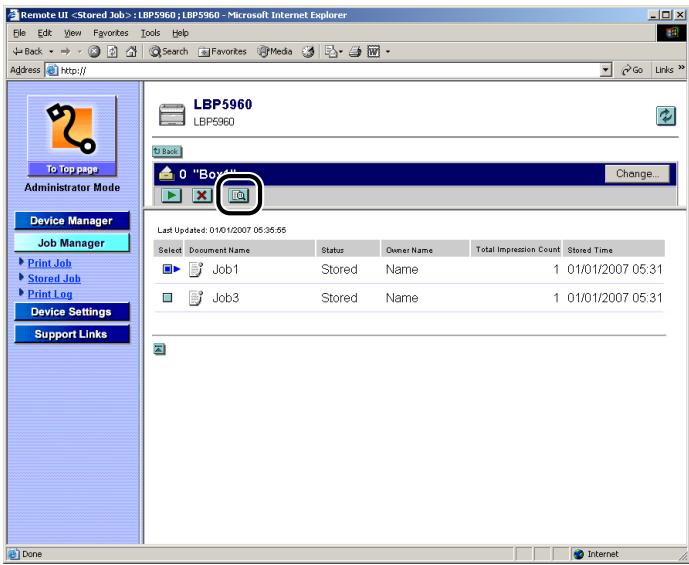Click the return-to-top icon below job list
This screenshot has height=565, width=689.
click(x=159, y=349)
